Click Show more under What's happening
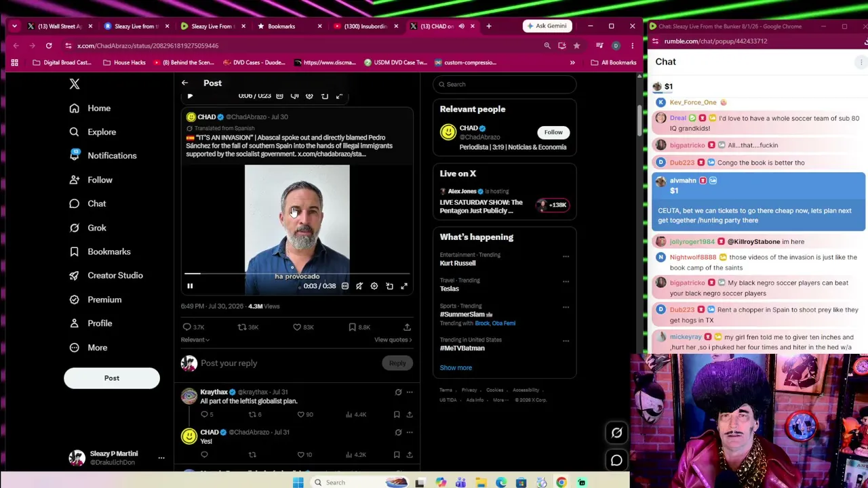 point(456,367)
